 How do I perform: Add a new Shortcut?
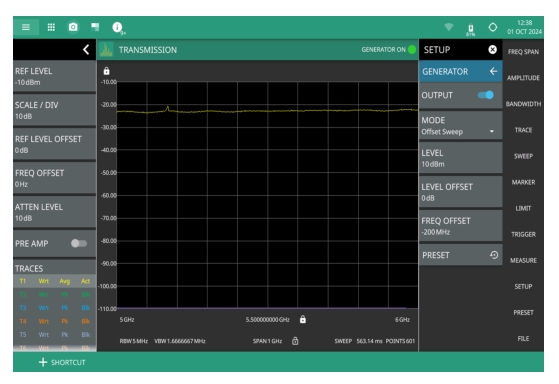62,362
